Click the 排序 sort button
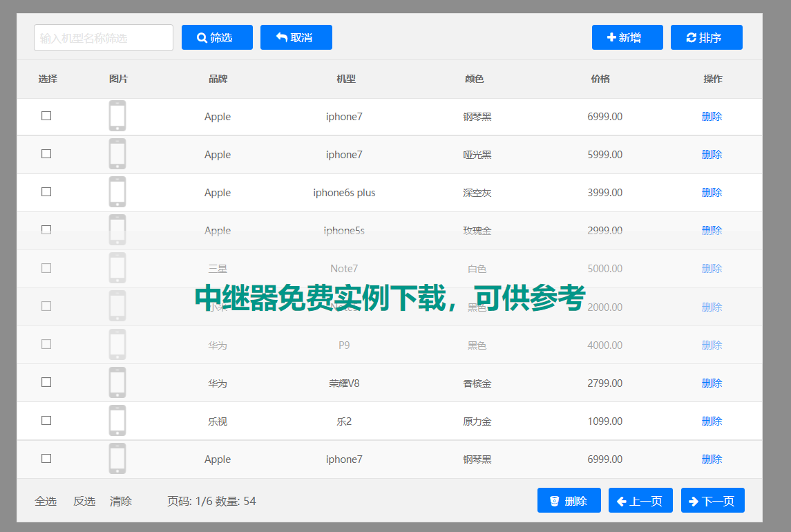This screenshot has width=791, height=532. click(x=706, y=37)
